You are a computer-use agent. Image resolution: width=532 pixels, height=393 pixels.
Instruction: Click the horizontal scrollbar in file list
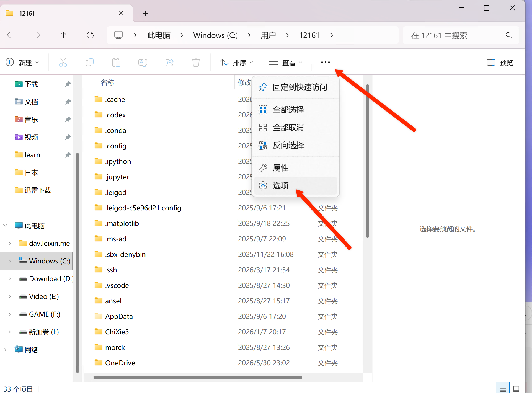click(198, 378)
